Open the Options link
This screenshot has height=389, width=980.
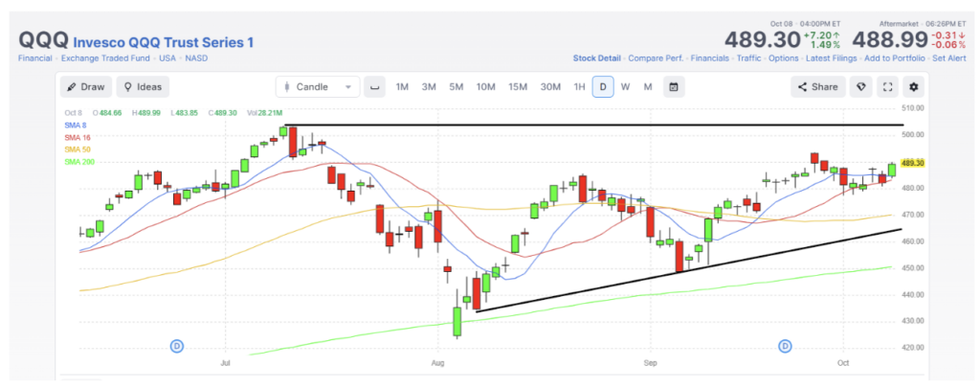pyautogui.click(x=783, y=58)
